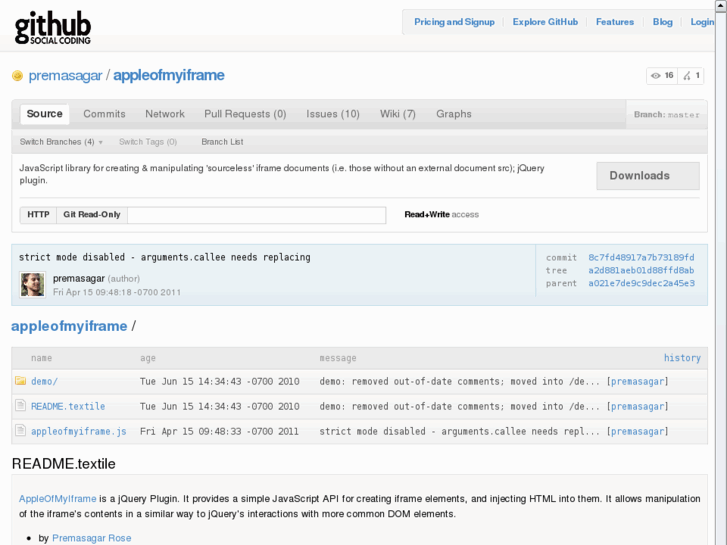
Task: Click the smiley icon beside premasagar
Action: 17,76
